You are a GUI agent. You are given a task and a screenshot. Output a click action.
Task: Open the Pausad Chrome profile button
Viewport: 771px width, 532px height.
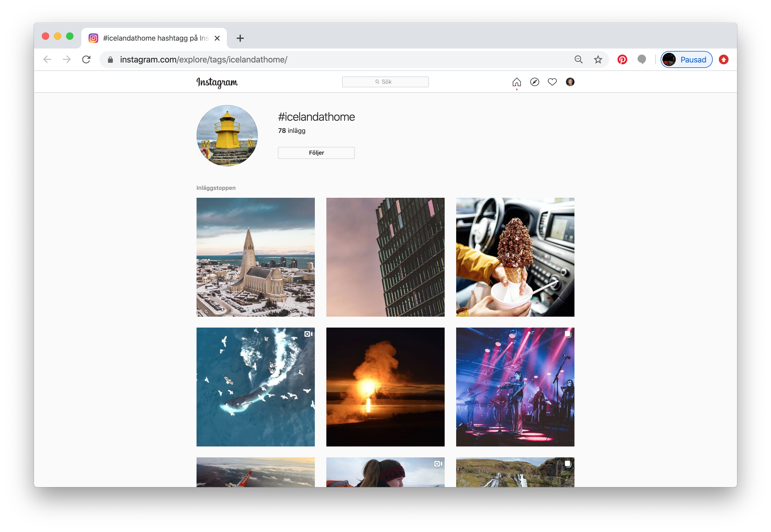[x=686, y=59]
